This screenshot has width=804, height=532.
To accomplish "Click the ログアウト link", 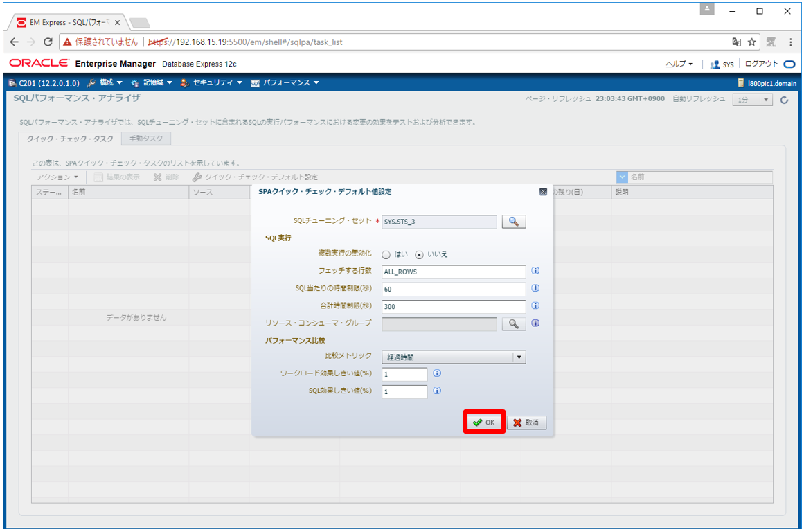I will pyautogui.click(x=762, y=64).
